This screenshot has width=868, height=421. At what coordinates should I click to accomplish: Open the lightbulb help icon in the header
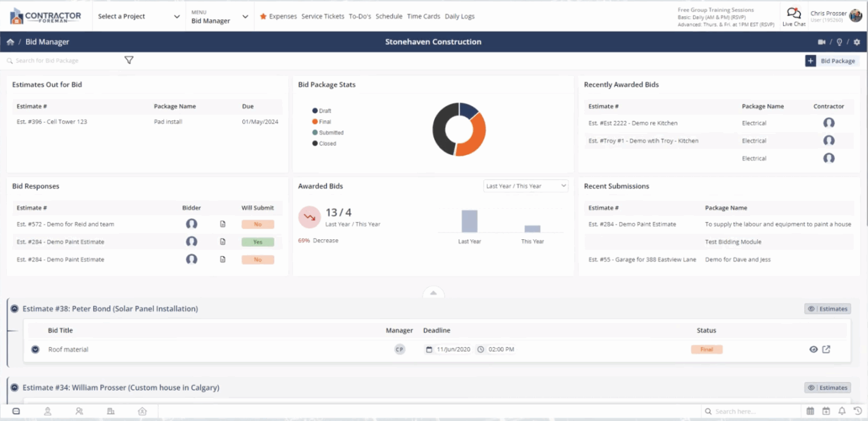tap(839, 42)
